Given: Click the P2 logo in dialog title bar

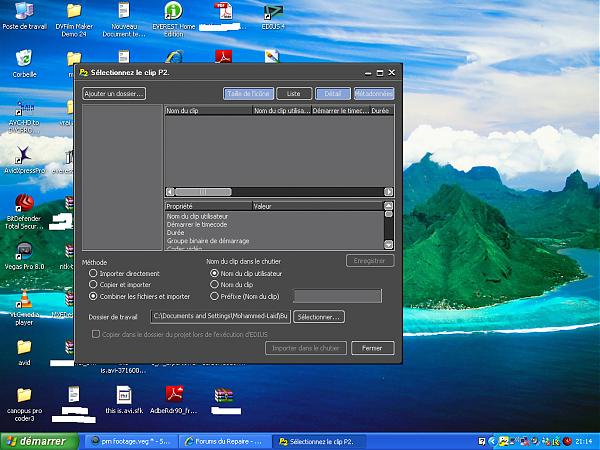Looking at the screenshot, I should click(83, 72).
